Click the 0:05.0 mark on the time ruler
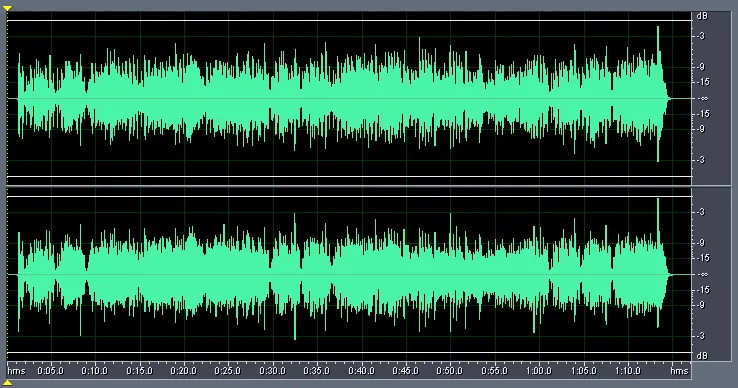 [50, 371]
